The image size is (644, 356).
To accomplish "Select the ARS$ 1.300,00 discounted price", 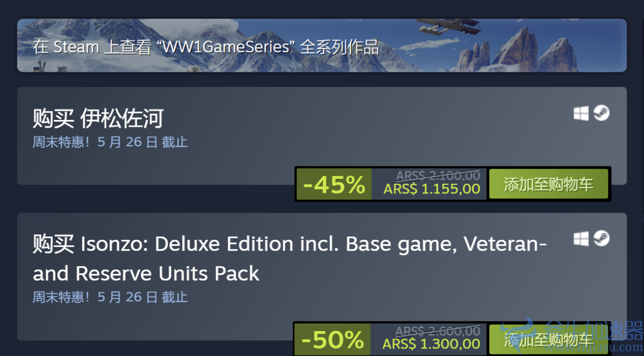I will (431, 344).
